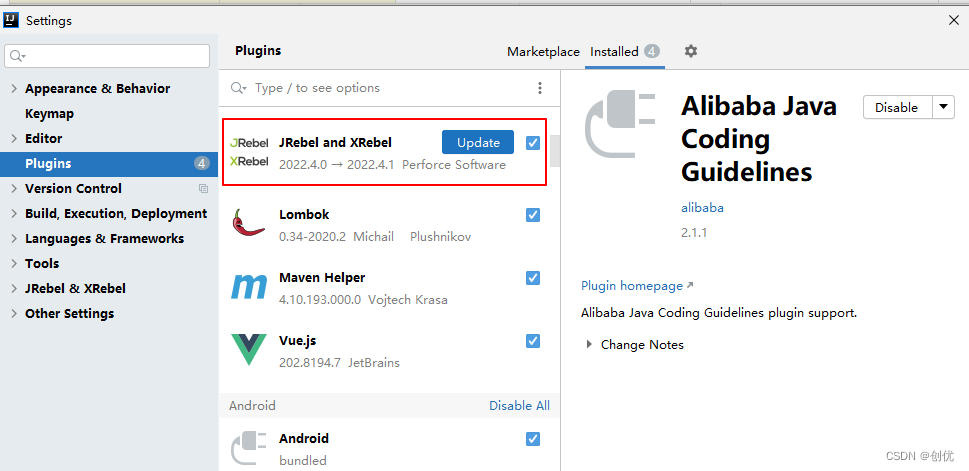Click Disable All for Android group
969x471 pixels.
coord(519,405)
